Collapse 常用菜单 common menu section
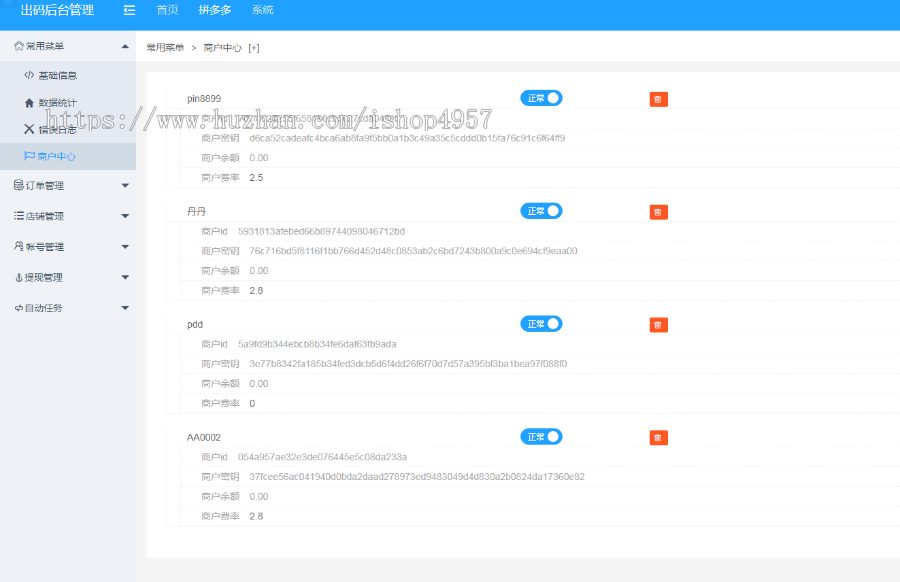 click(x=67, y=45)
